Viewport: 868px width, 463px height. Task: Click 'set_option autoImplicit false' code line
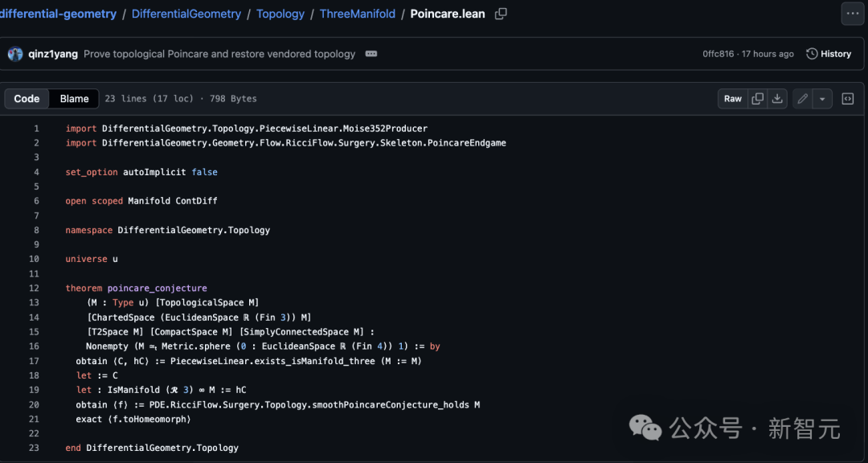tap(141, 172)
